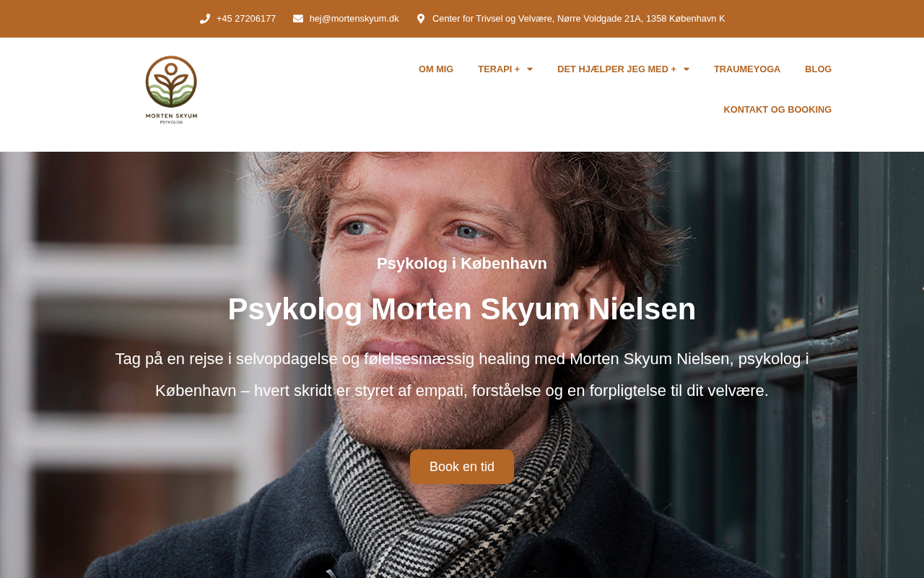Screen dimensions: 924x578
Task: Click the phone handset icon
Action: pos(205,19)
